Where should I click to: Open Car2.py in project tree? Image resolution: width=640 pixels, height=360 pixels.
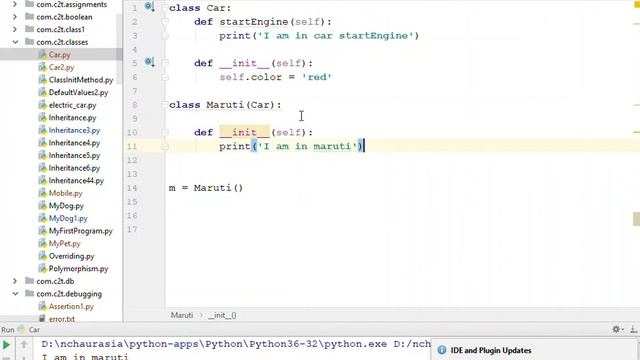point(61,67)
